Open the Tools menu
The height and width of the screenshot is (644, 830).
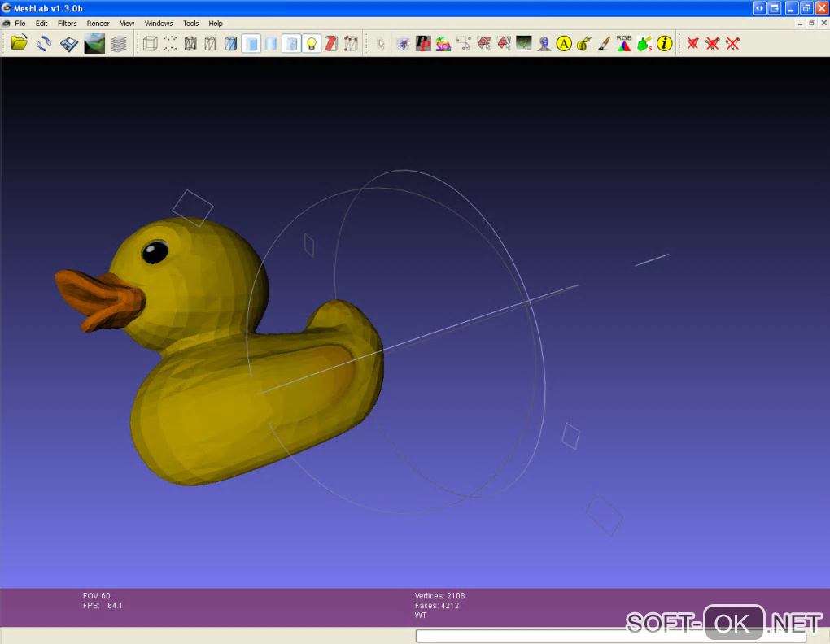click(x=190, y=24)
